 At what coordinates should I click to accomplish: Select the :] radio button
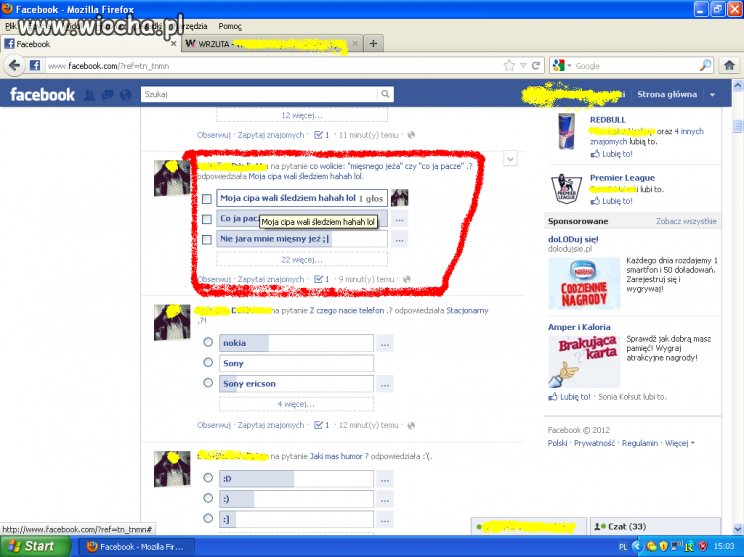point(208,519)
